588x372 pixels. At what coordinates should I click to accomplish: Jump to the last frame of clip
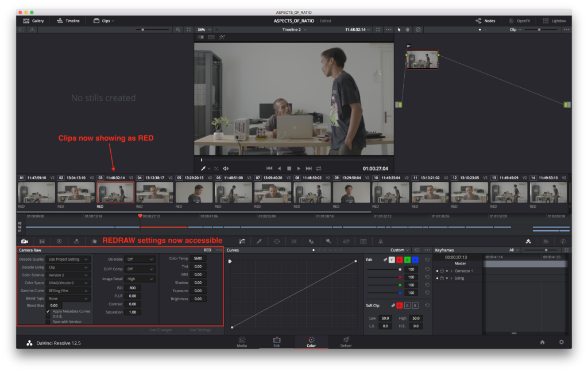308,168
